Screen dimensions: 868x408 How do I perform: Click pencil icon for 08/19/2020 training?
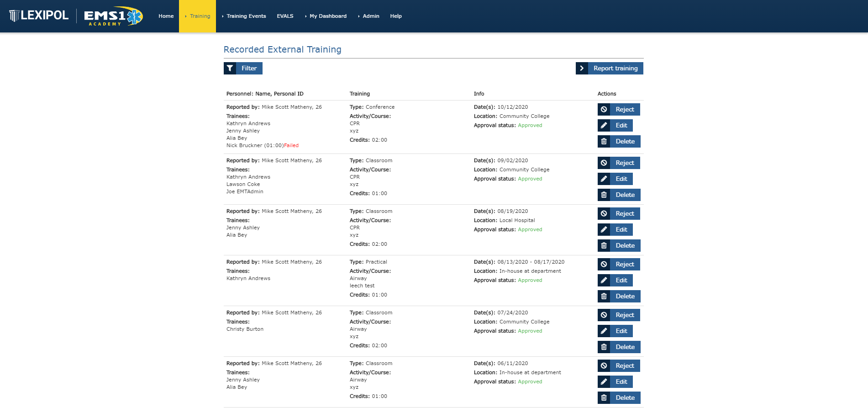click(x=604, y=229)
